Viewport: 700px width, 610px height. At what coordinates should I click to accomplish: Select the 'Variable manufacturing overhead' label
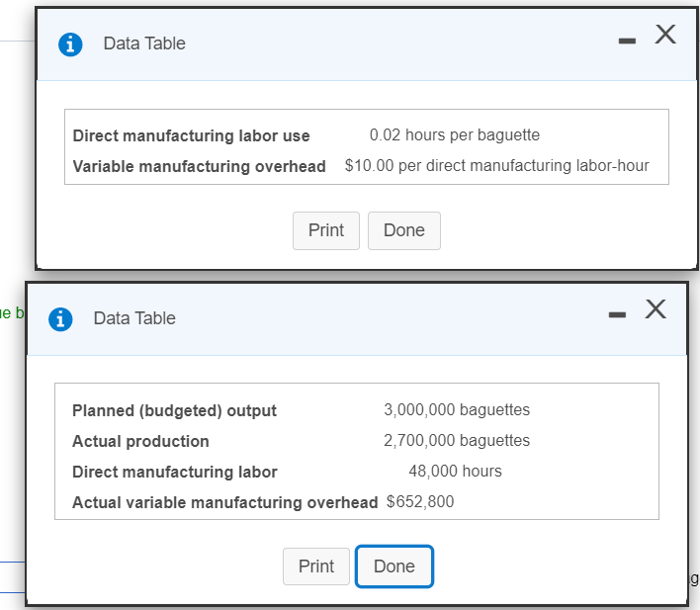(199, 166)
